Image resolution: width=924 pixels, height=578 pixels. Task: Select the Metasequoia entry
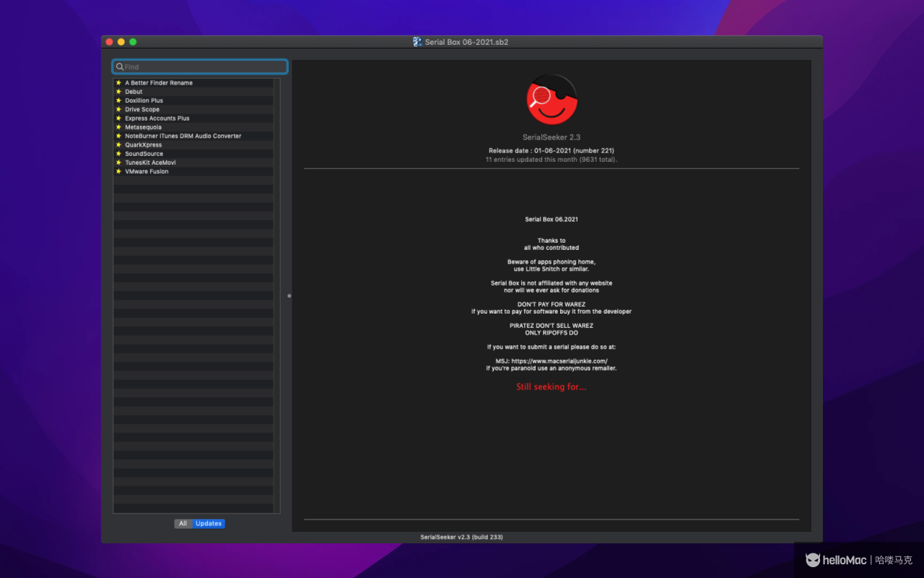(x=193, y=127)
